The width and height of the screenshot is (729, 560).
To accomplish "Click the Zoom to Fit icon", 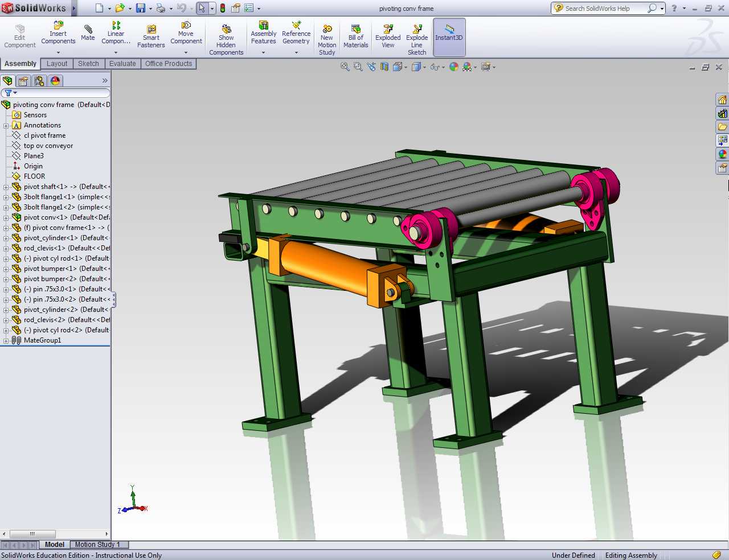I will point(345,67).
